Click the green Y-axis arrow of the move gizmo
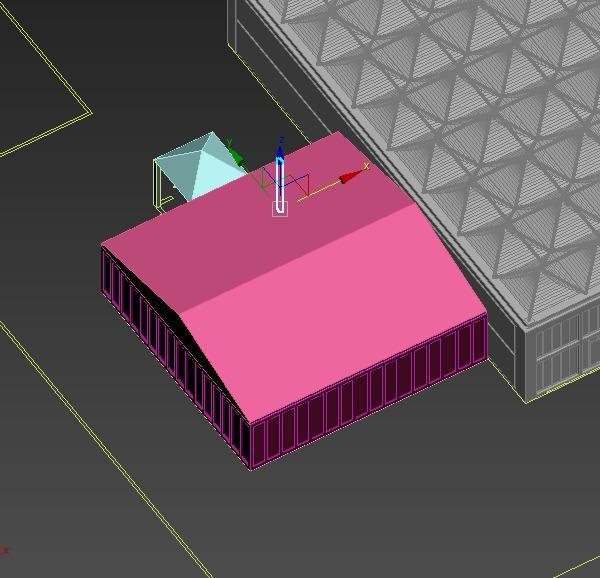The width and height of the screenshot is (600, 578). click(236, 156)
